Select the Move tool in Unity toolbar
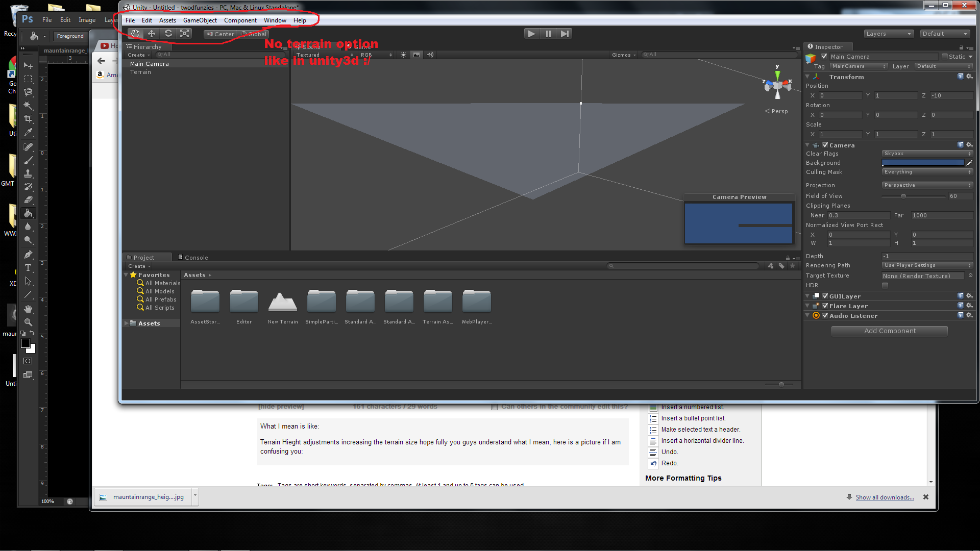 pyautogui.click(x=152, y=34)
